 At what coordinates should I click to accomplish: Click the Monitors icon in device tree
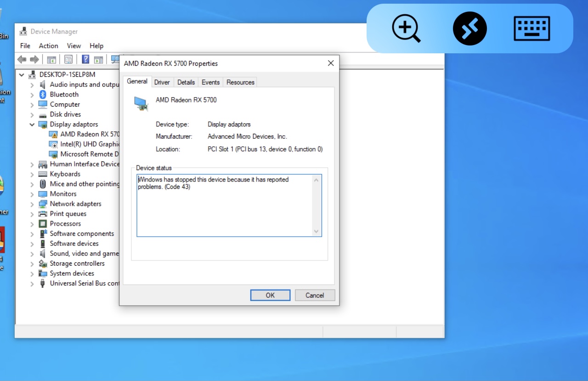coord(43,194)
